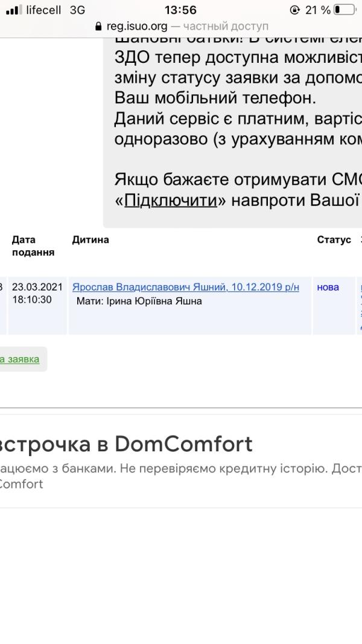Click the «Дитина» column header
This screenshot has width=362, height=644.
(x=91, y=240)
